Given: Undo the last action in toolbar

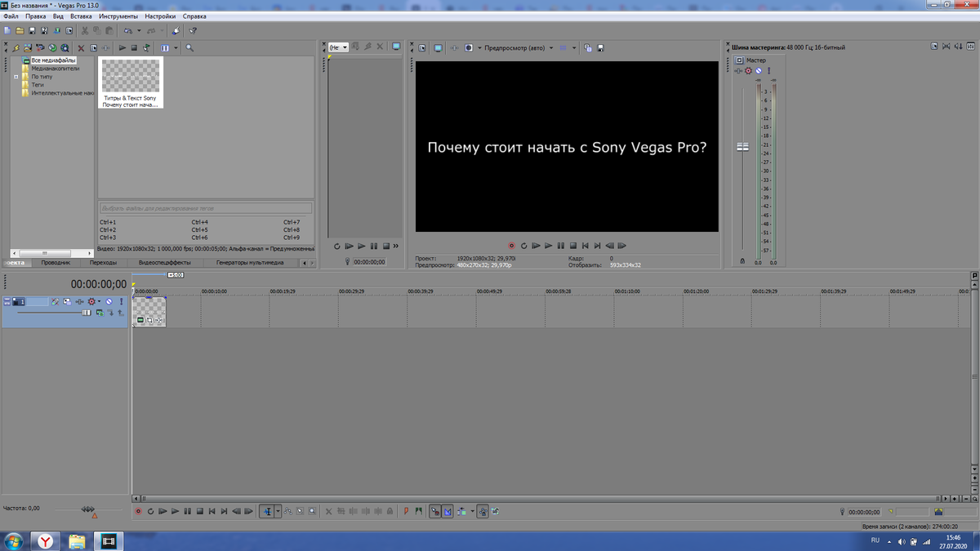Looking at the screenshot, I should click(x=127, y=31).
